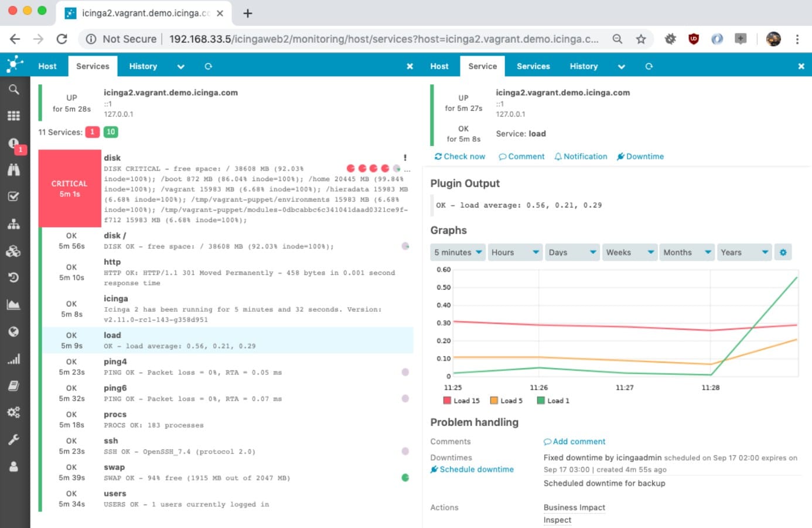Click Add comment in Problem handling

point(574,441)
